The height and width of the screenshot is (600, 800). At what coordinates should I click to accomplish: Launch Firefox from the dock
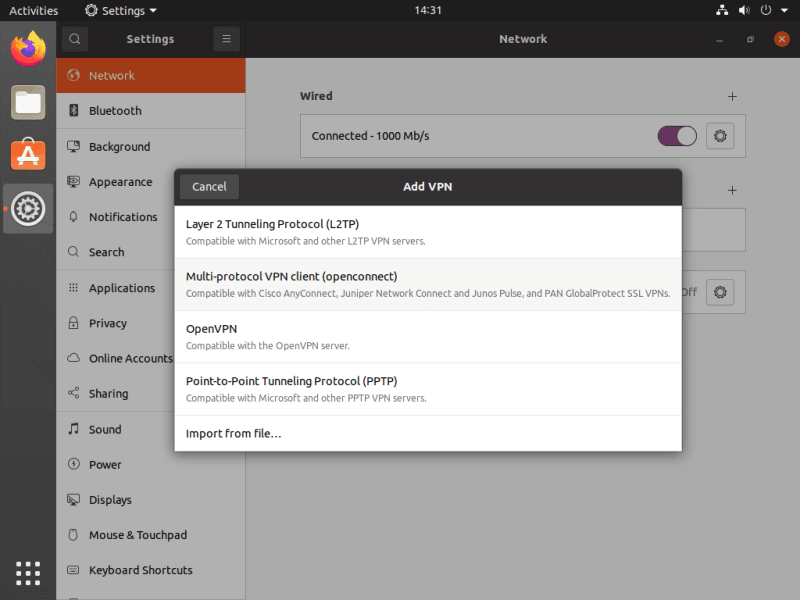point(28,48)
